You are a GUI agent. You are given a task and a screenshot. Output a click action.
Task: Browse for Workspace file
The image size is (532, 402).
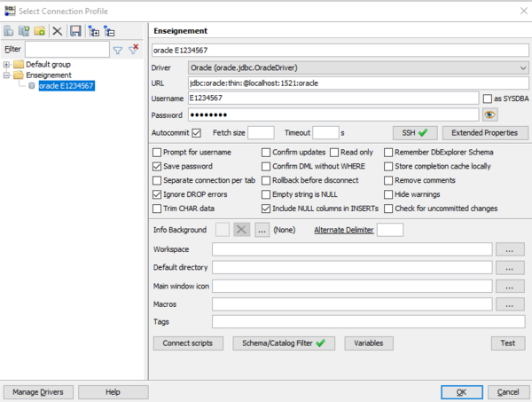(x=510, y=249)
